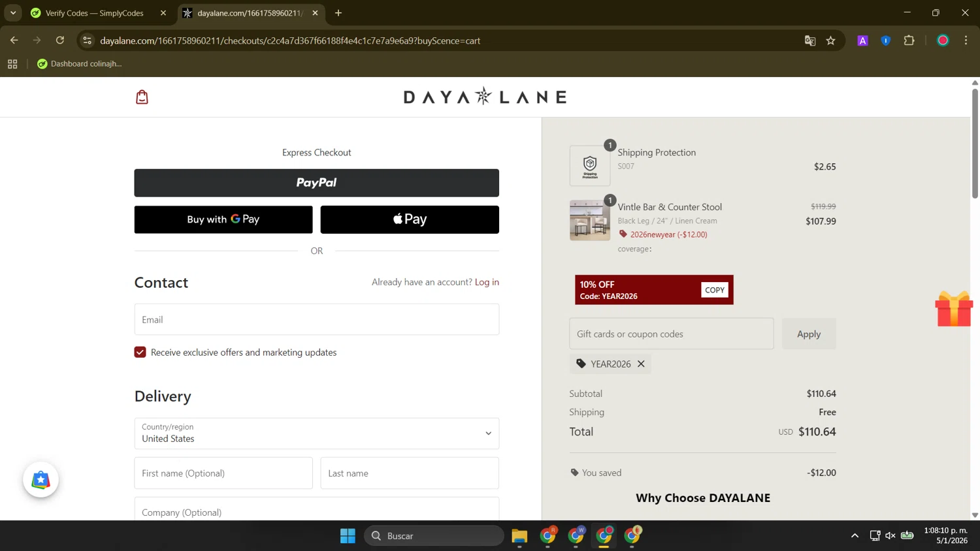Bookmark this page with the star icon
980x551 pixels.
click(830, 40)
